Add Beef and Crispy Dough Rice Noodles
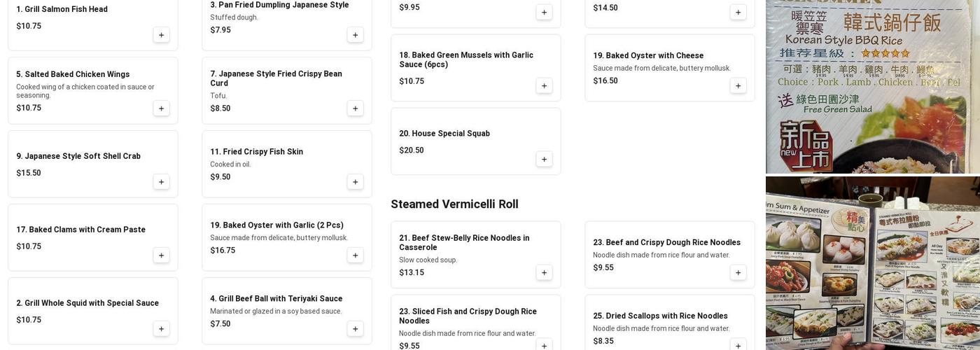 738,272
